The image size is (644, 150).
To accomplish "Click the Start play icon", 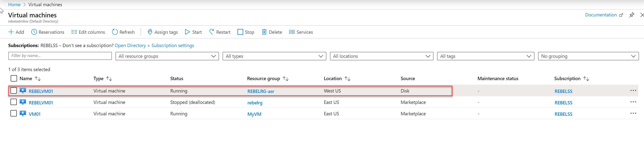I will (x=187, y=32).
